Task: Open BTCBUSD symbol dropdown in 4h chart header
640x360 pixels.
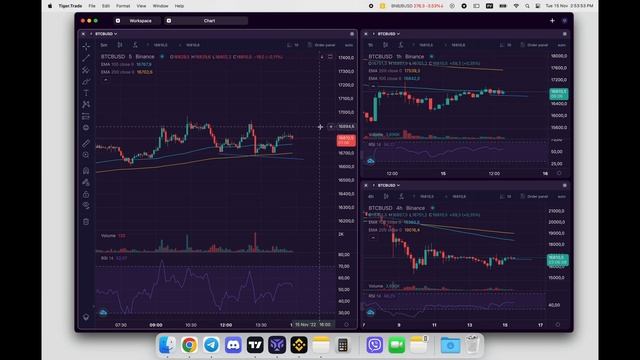Action: coord(389,185)
